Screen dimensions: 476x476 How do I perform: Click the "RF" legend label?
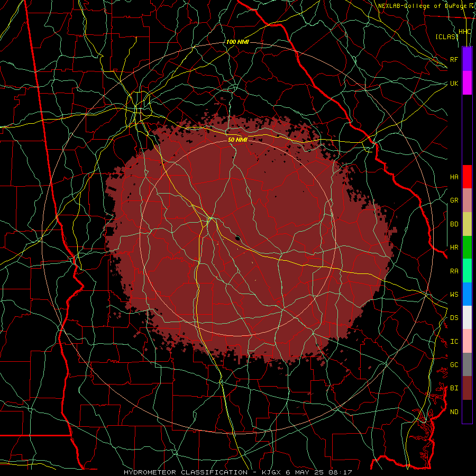pyautogui.click(x=454, y=59)
